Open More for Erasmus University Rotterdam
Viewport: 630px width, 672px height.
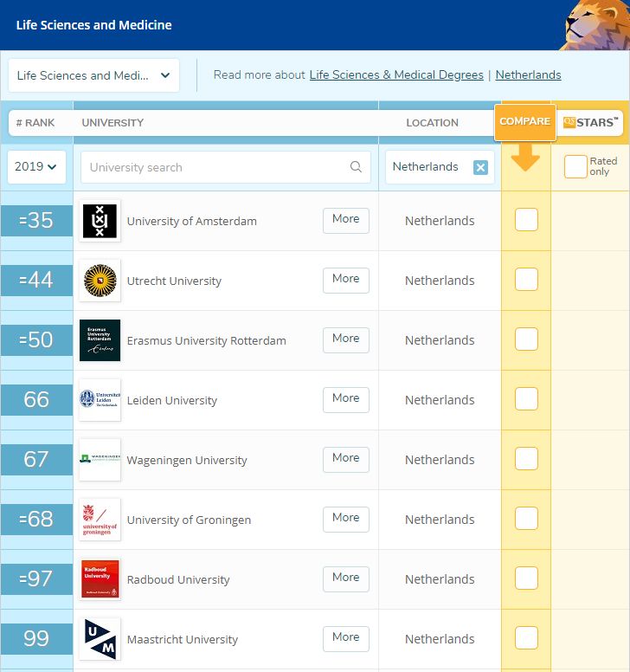(x=346, y=340)
